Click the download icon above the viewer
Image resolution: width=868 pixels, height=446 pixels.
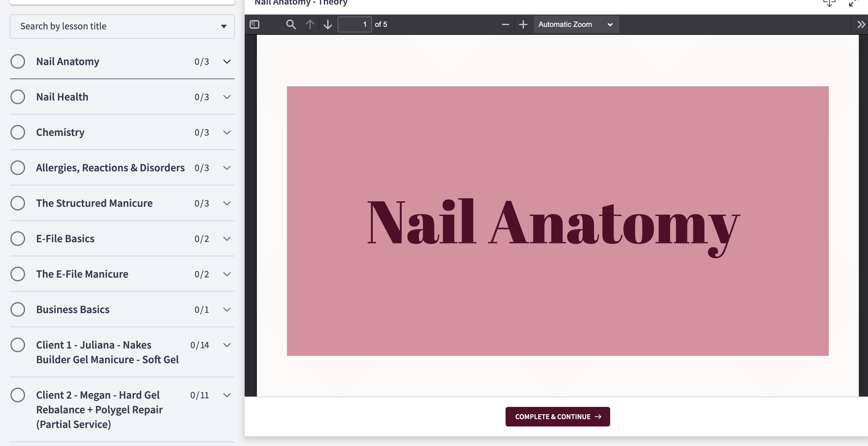(829, 3)
